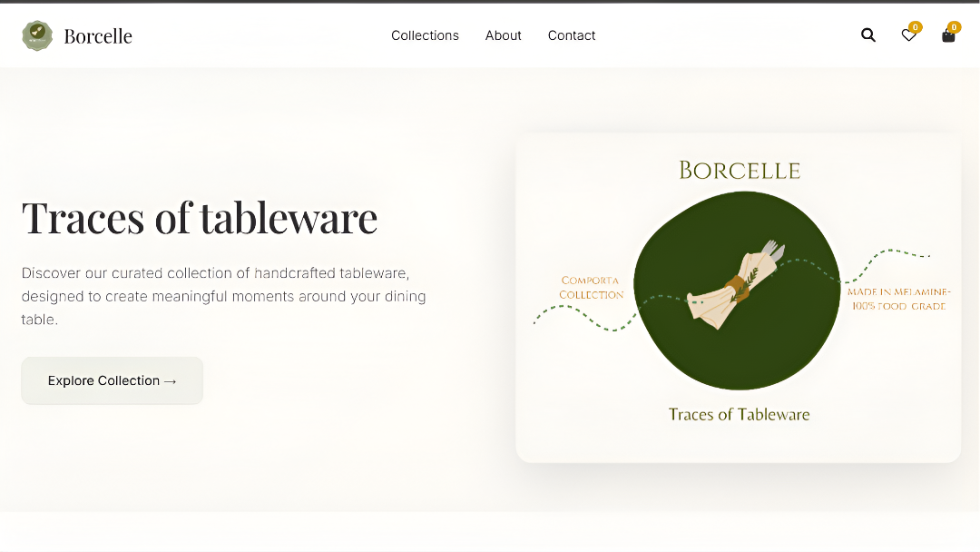Select the 'Comporta Collection' orange label
This screenshot has width=980, height=552.
[x=591, y=288]
